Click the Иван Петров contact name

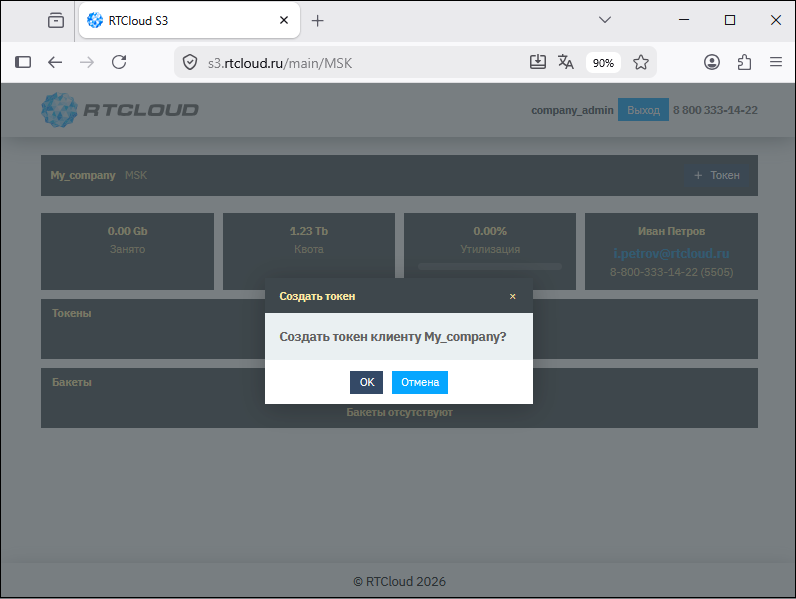[x=671, y=231]
